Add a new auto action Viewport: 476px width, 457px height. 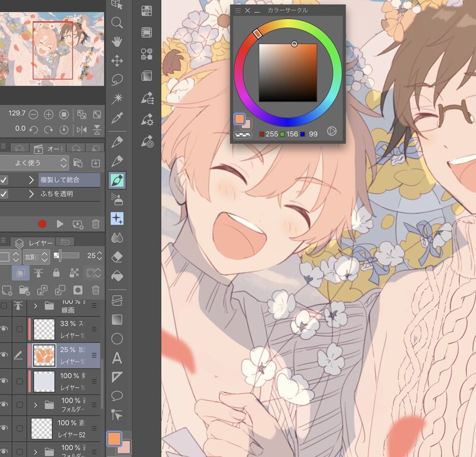78,224
